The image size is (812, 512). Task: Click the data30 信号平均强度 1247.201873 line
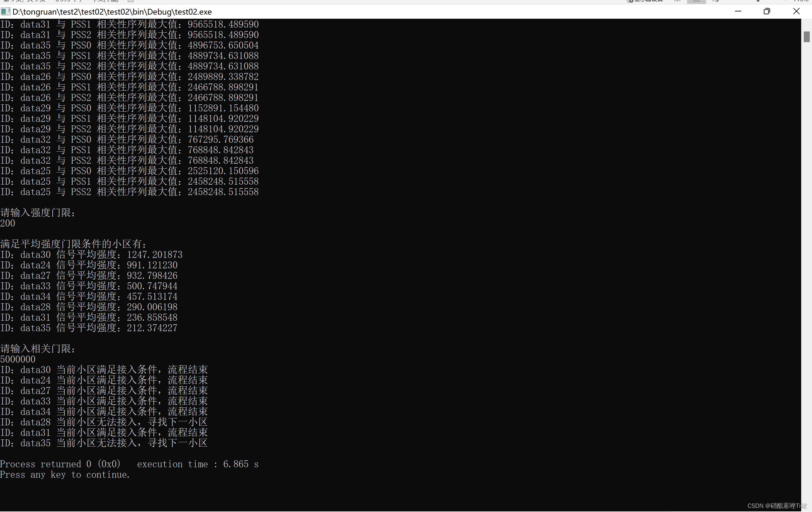tap(91, 255)
